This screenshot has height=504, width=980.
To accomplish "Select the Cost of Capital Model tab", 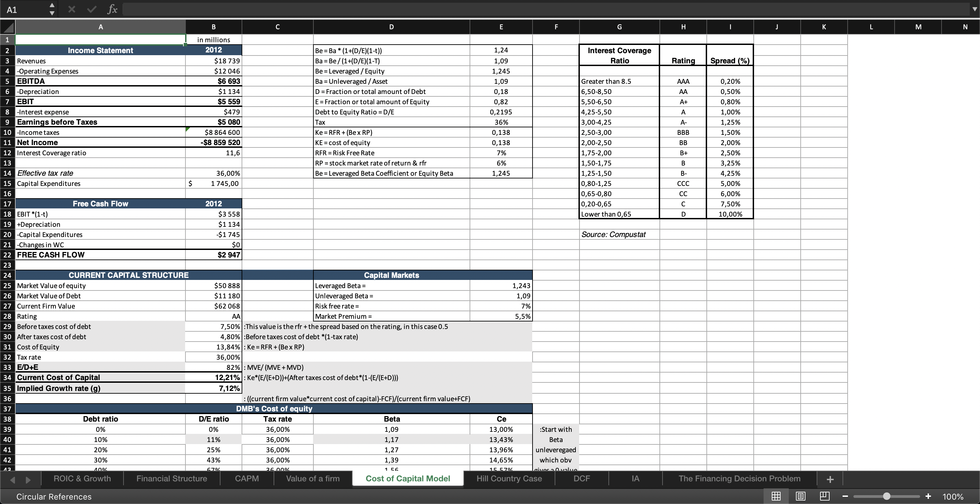I will click(408, 478).
